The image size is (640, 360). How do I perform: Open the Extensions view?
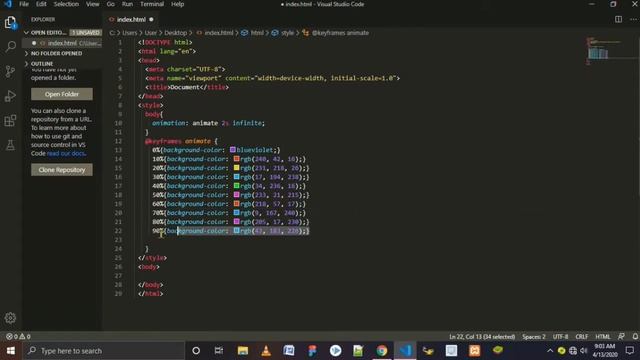click(11, 120)
